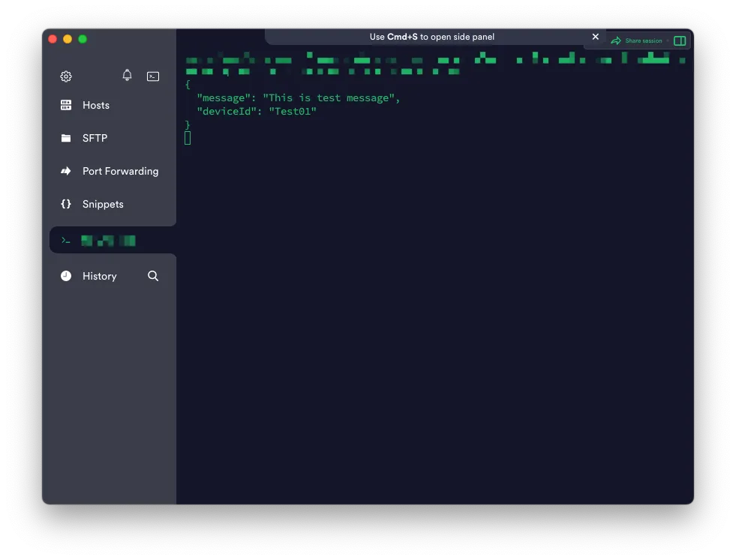
Task: Search history using the magnifier icon
Action: 153,277
